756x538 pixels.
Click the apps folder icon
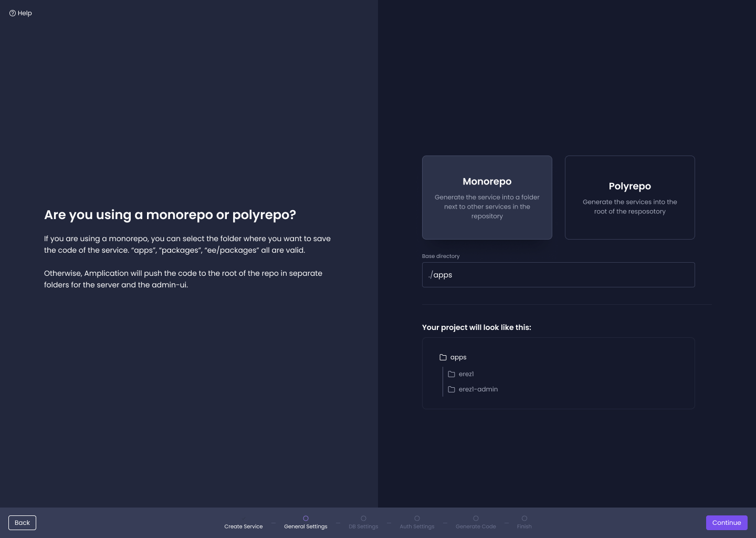[x=443, y=357]
